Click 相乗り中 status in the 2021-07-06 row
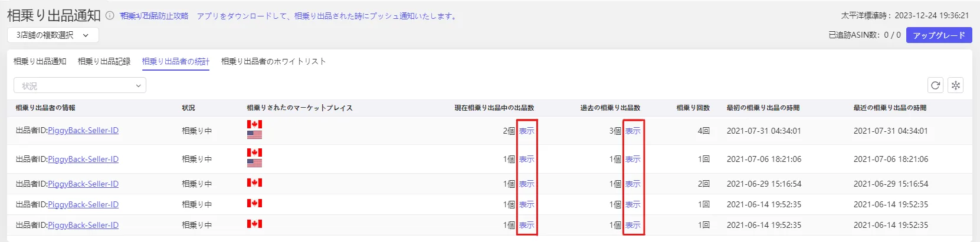The height and width of the screenshot is (242, 980). (x=197, y=159)
